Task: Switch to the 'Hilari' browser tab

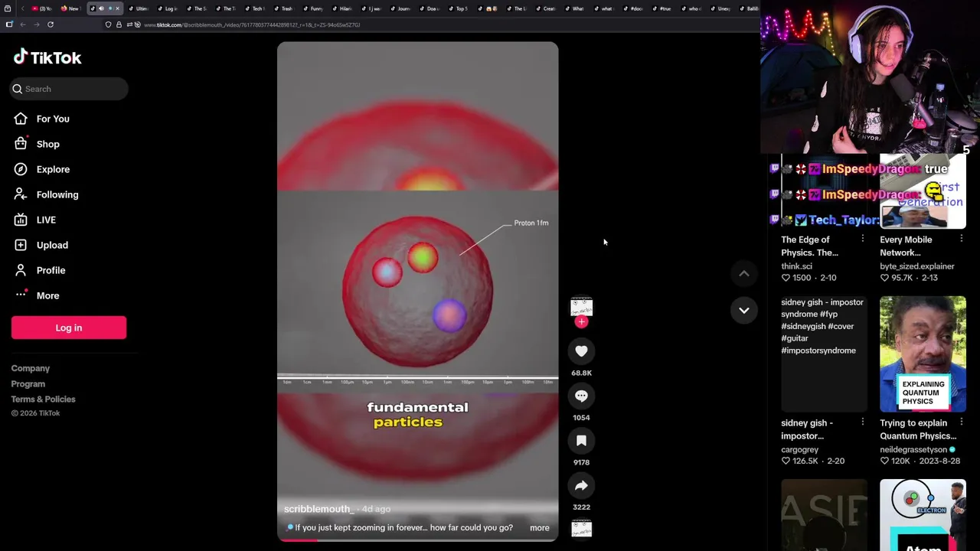Action: point(341,8)
